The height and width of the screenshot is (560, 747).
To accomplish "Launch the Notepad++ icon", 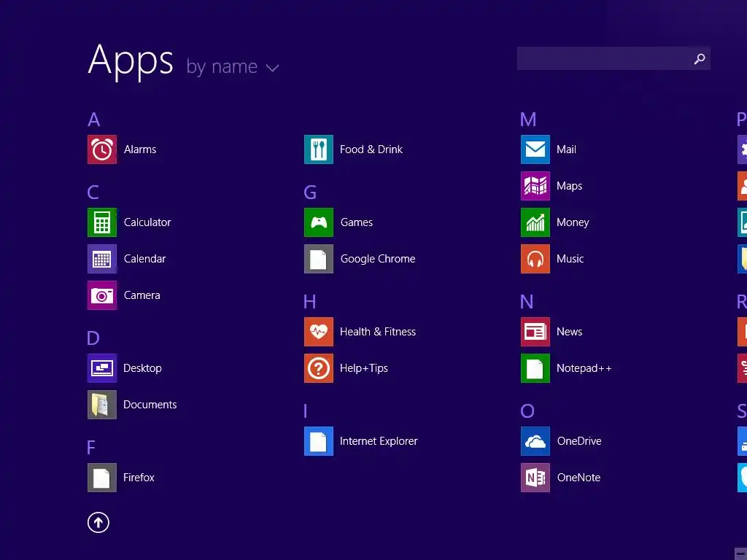I will click(535, 368).
